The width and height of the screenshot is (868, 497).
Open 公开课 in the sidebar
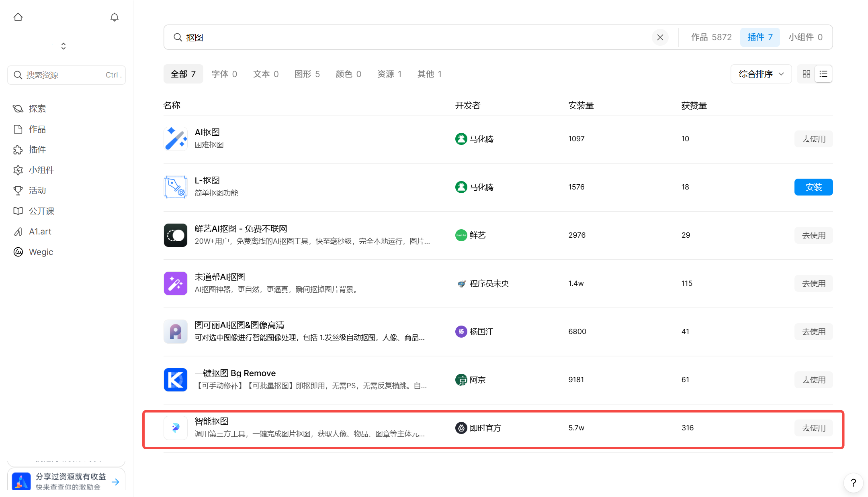point(41,211)
